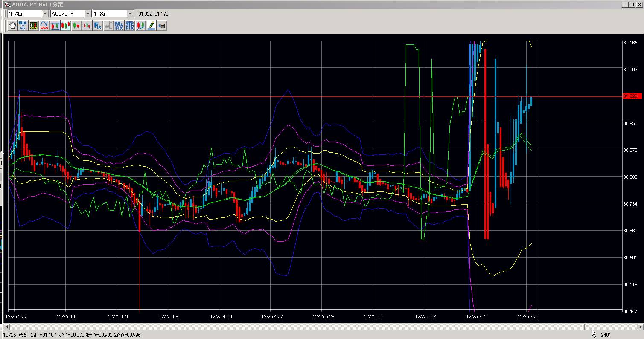Click the app icon in the title bar

point(7,4)
